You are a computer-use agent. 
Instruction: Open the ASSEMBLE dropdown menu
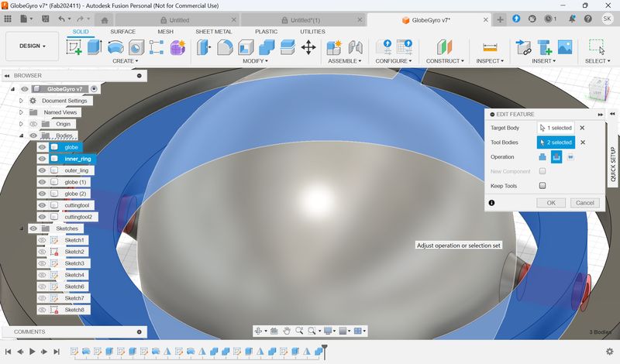pyautogui.click(x=345, y=61)
